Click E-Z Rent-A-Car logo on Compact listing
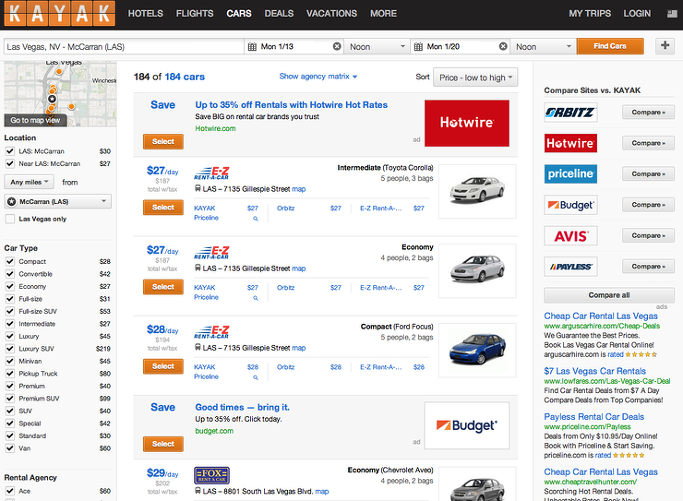The height and width of the screenshot is (501, 683). point(211,332)
